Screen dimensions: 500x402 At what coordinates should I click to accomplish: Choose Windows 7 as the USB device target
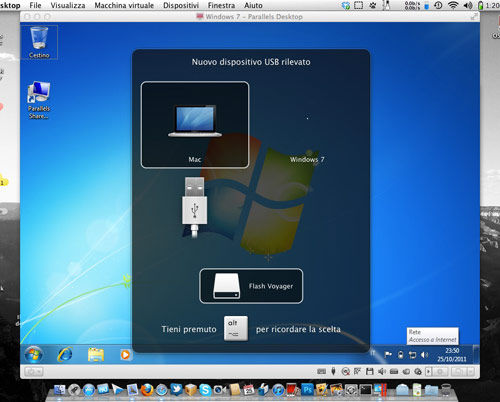click(307, 125)
